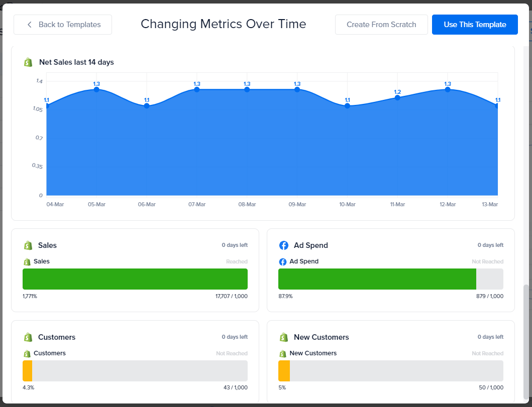
Task: Click Back to Templates
Action: [x=62, y=24]
